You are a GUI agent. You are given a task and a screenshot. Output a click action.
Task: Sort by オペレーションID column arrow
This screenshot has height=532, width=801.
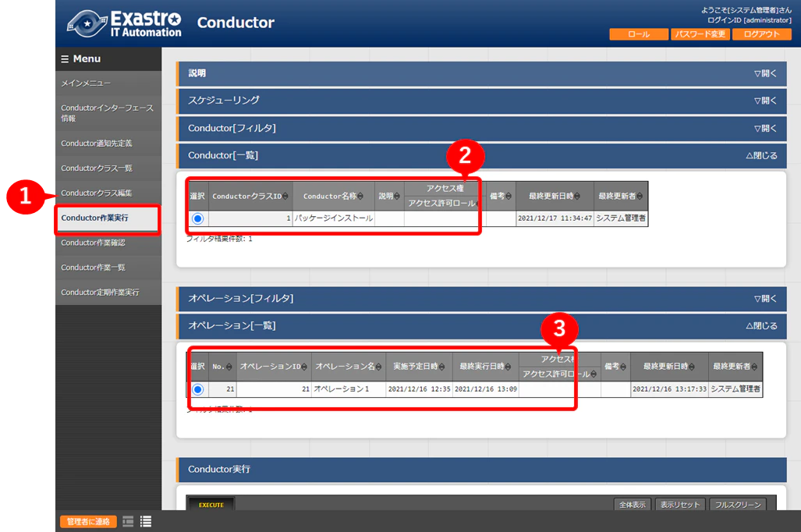(304, 367)
